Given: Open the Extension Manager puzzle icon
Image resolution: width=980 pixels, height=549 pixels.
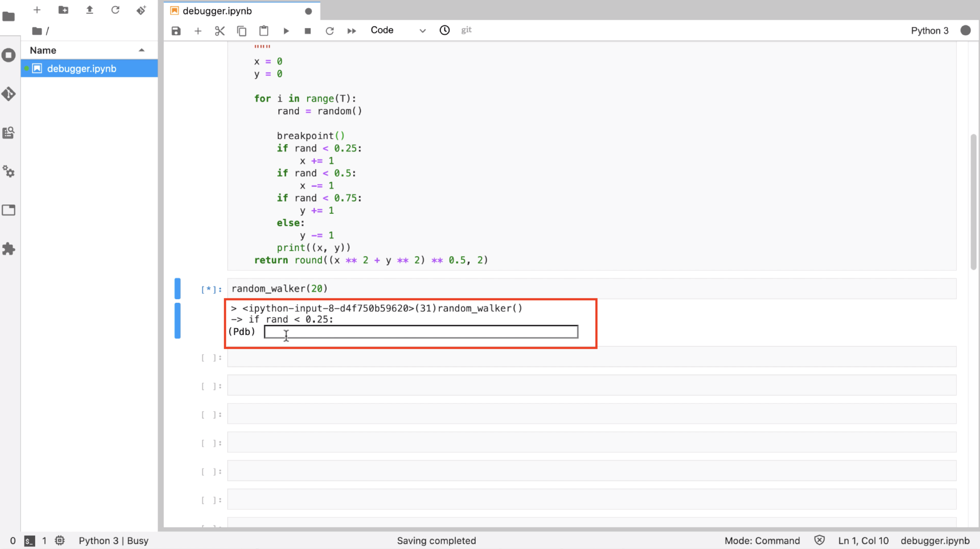Looking at the screenshot, I should pos(9,249).
